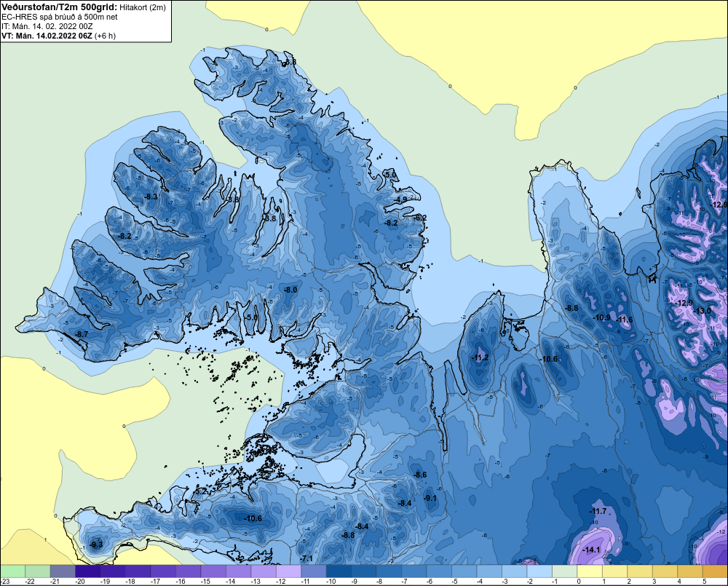Click the 'Veðurstofan/T2m 500grid:' title text

(60, 7)
